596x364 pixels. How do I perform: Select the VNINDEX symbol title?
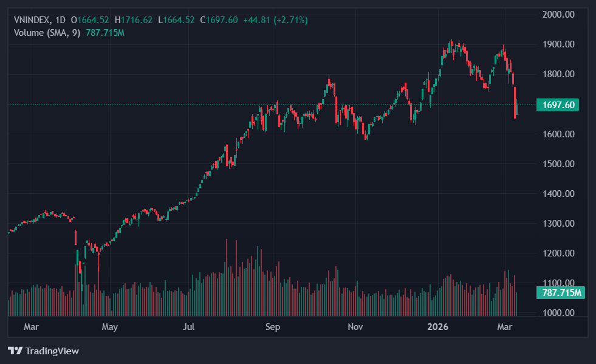coord(32,20)
